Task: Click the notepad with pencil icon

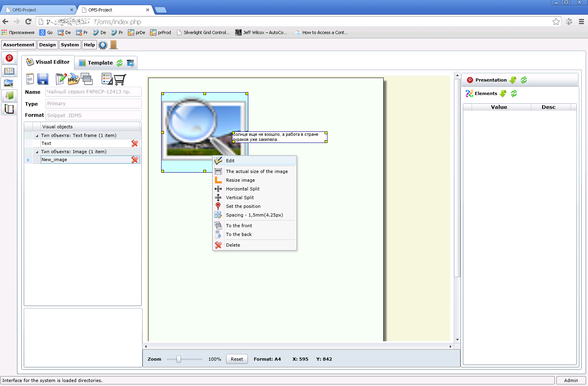Action: (x=61, y=79)
